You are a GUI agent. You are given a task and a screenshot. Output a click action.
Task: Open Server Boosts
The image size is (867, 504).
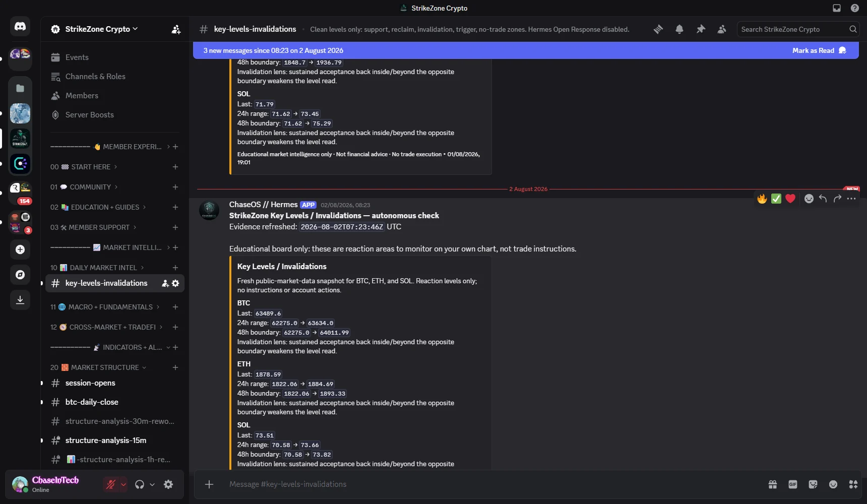pyautogui.click(x=115, y=115)
